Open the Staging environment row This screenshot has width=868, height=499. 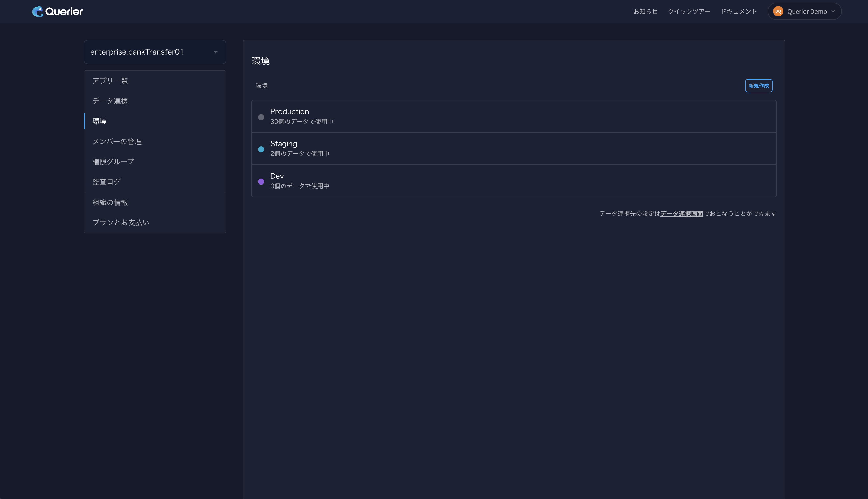(x=514, y=148)
